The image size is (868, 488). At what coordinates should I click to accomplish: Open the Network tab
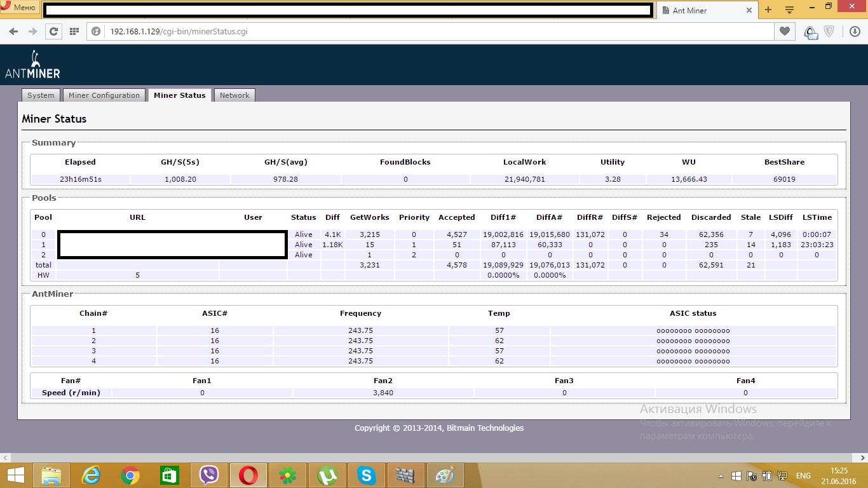tap(234, 95)
